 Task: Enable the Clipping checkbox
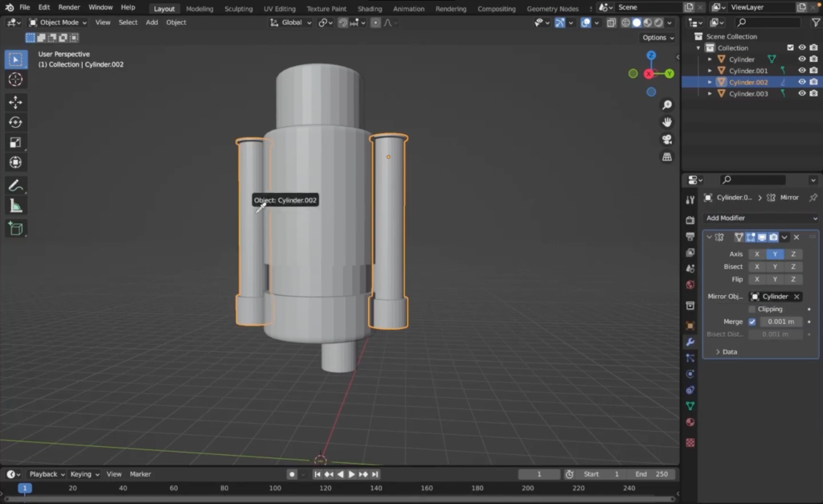click(x=752, y=309)
